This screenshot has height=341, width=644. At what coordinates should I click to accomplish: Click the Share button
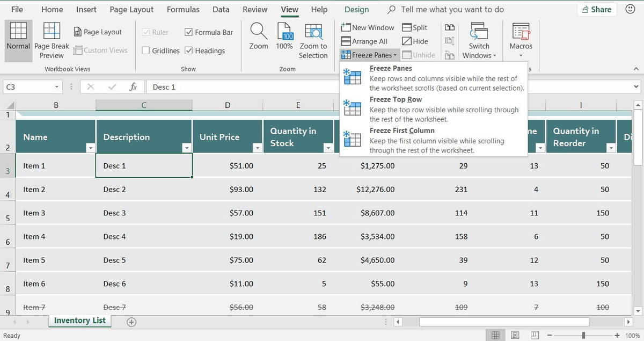[596, 9]
